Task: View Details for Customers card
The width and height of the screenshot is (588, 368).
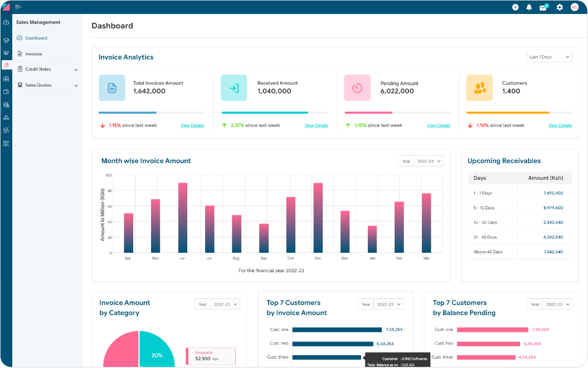Action: (x=560, y=125)
